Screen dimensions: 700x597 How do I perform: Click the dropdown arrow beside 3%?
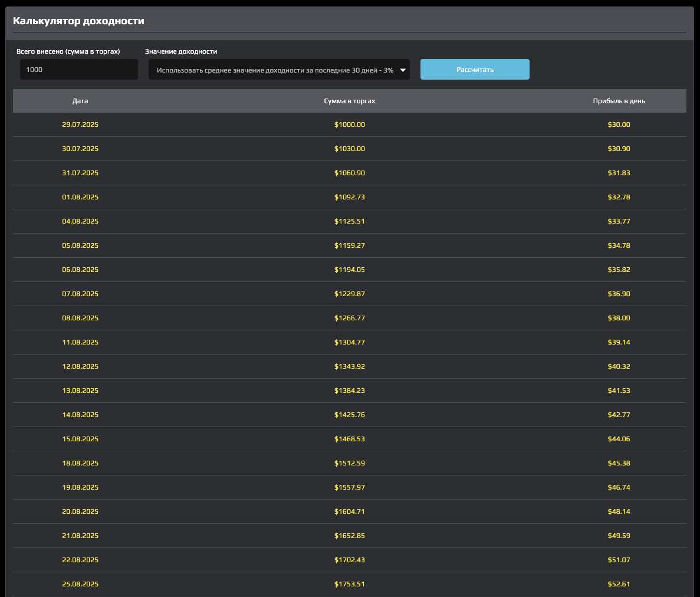[x=403, y=70]
